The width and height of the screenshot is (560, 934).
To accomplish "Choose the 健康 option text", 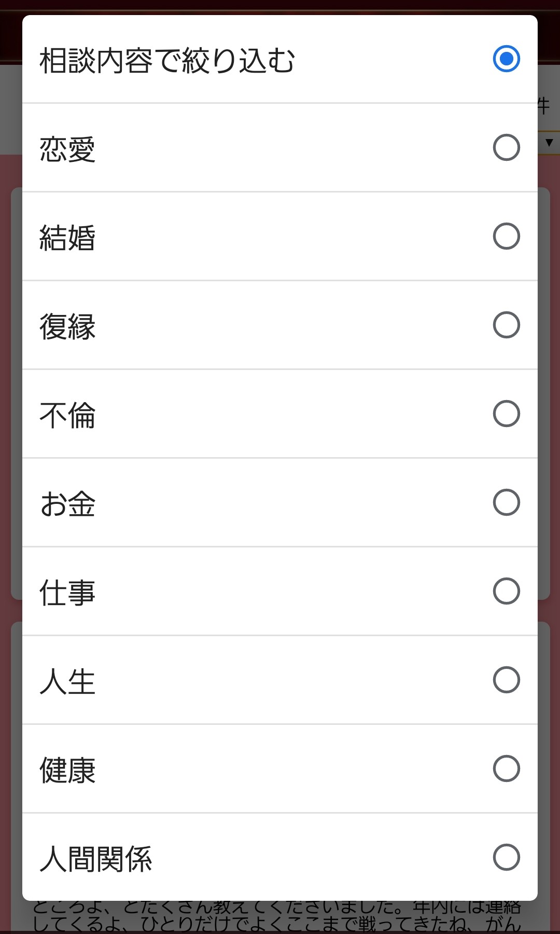I will pyautogui.click(x=67, y=770).
